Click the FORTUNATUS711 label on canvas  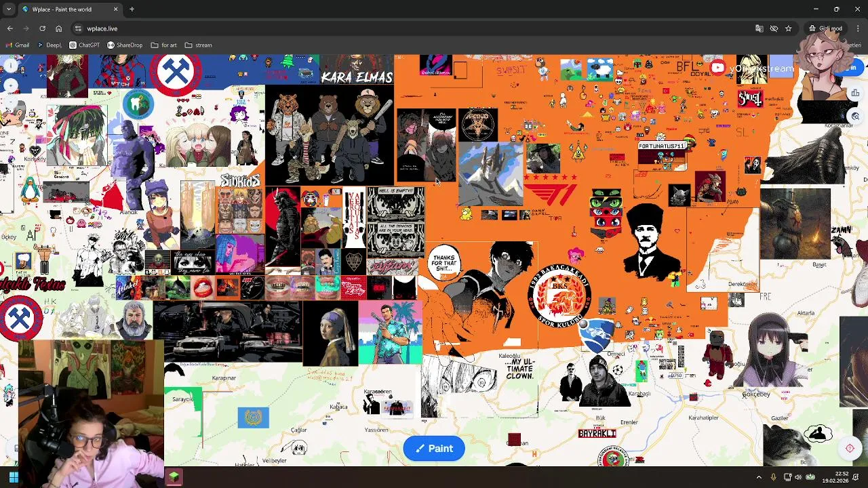coord(662,146)
